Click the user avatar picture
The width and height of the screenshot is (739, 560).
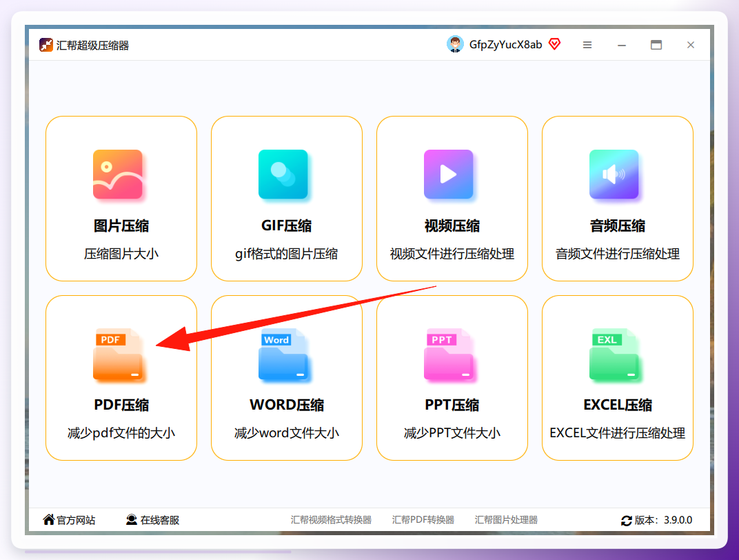point(455,44)
